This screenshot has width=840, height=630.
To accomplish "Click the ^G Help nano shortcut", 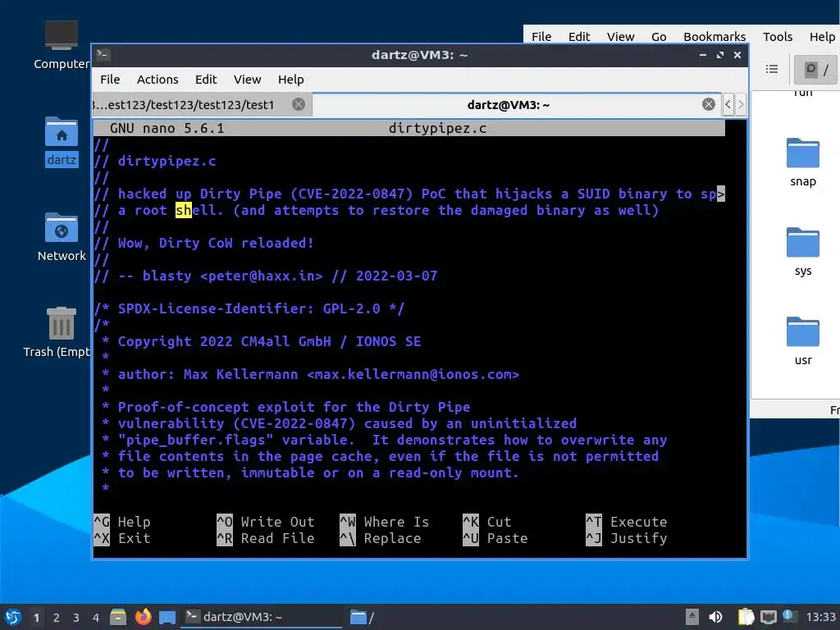I will point(122,522).
